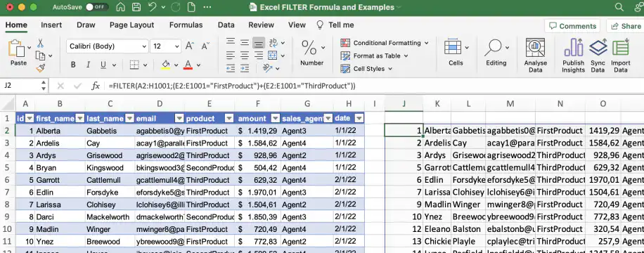Image resolution: width=644 pixels, height=253 pixels.
Task: Open the product column filter dropdown
Action: [x=229, y=119]
